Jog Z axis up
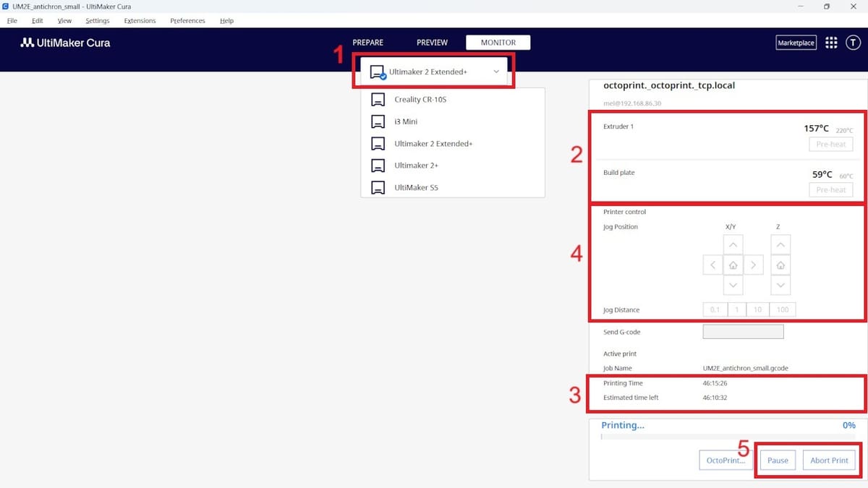868x488 pixels. [780, 245]
